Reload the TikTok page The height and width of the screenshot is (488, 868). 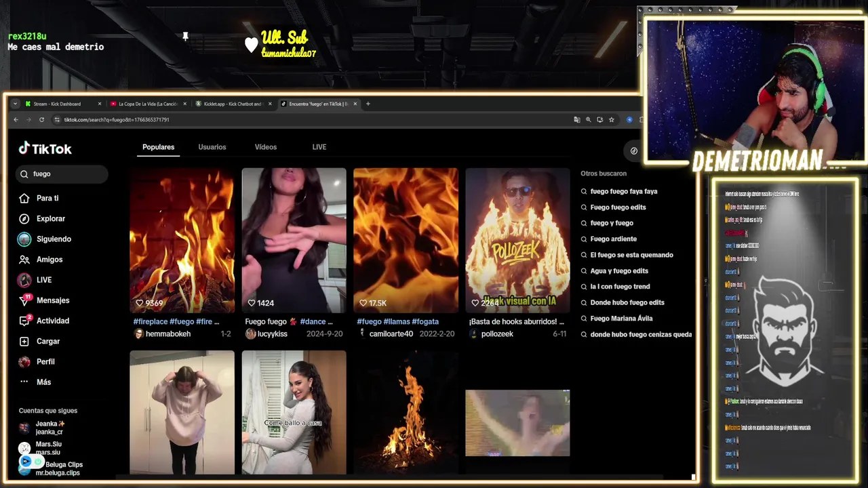pyautogui.click(x=41, y=119)
